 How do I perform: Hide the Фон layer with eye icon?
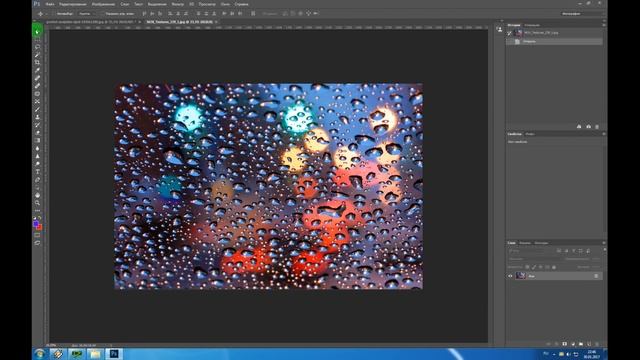[510, 276]
